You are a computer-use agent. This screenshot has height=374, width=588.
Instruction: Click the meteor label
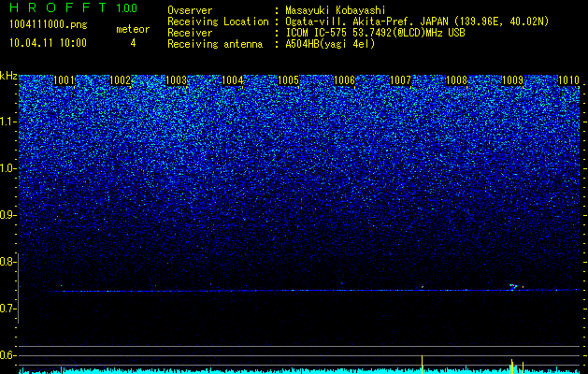click(x=133, y=29)
